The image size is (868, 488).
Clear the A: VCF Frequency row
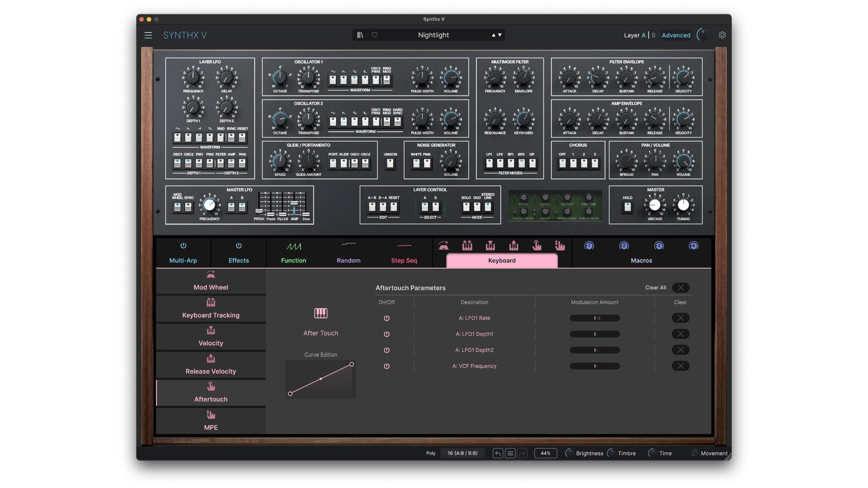click(x=680, y=366)
